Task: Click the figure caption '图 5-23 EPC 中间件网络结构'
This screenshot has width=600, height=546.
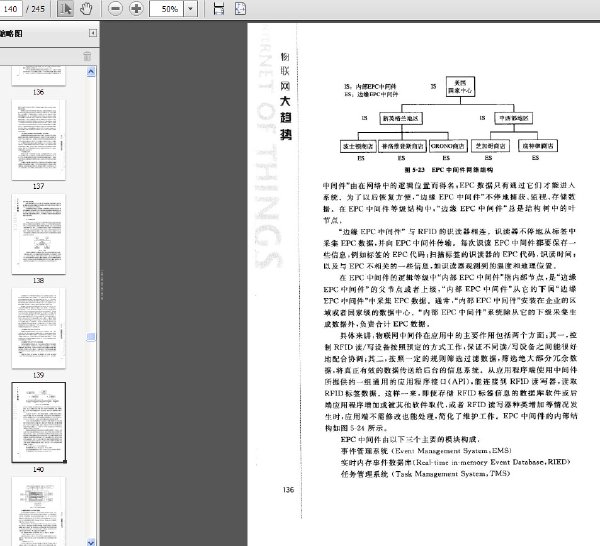Action: [x=448, y=170]
